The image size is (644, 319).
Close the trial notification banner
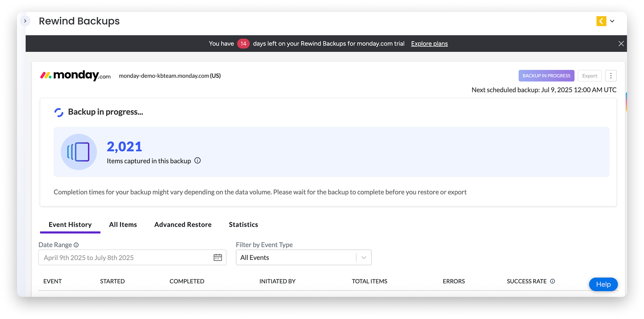(621, 44)
